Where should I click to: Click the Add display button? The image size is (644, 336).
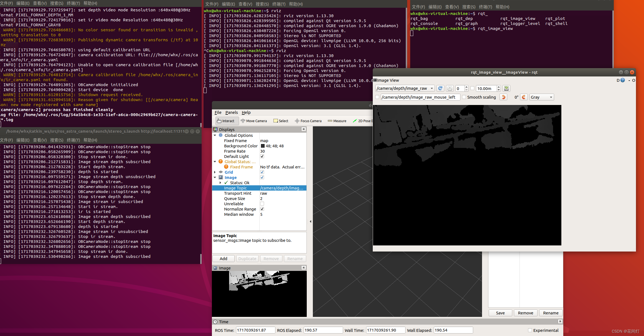click(x=223, y=258)
